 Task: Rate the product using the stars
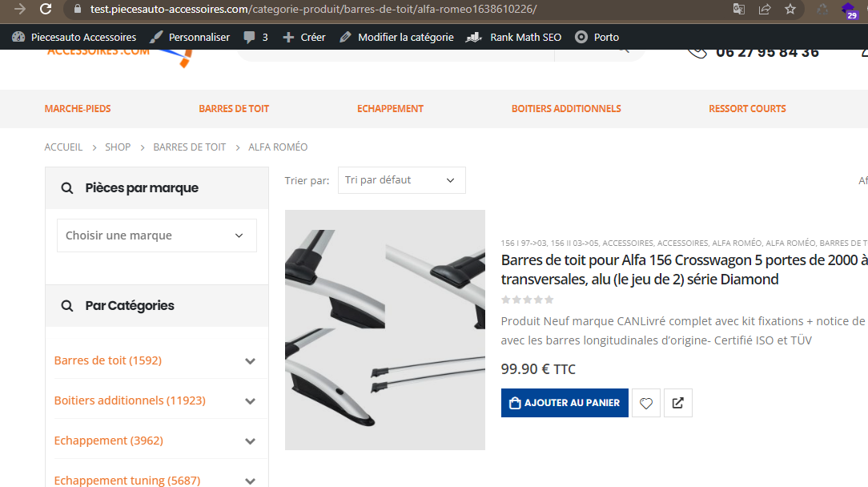[x=527, y=300]
